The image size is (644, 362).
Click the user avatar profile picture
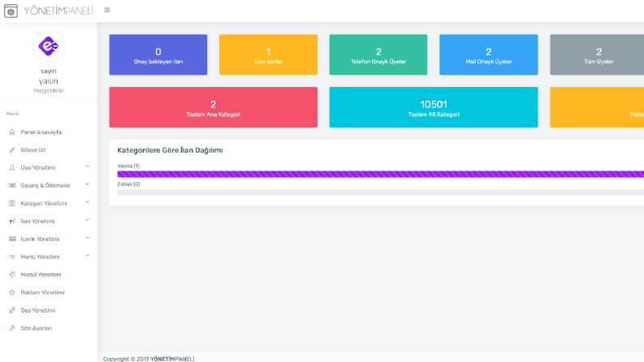click(49, 46)
